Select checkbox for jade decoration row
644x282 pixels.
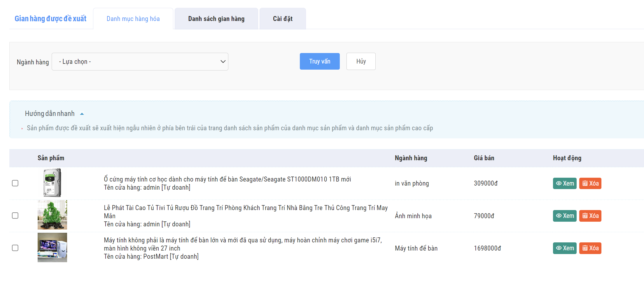pyautogui.click(x=15, y=216)
